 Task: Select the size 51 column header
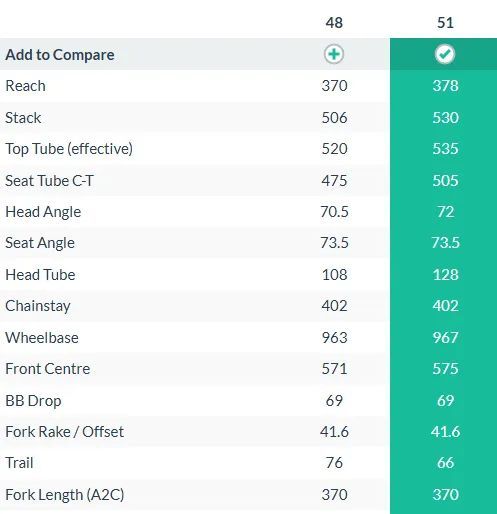tap(445, 23)
